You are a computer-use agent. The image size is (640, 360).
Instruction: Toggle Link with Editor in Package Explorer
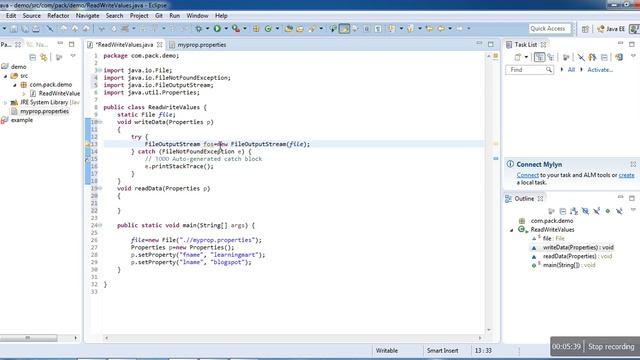[x=44, y=58]
